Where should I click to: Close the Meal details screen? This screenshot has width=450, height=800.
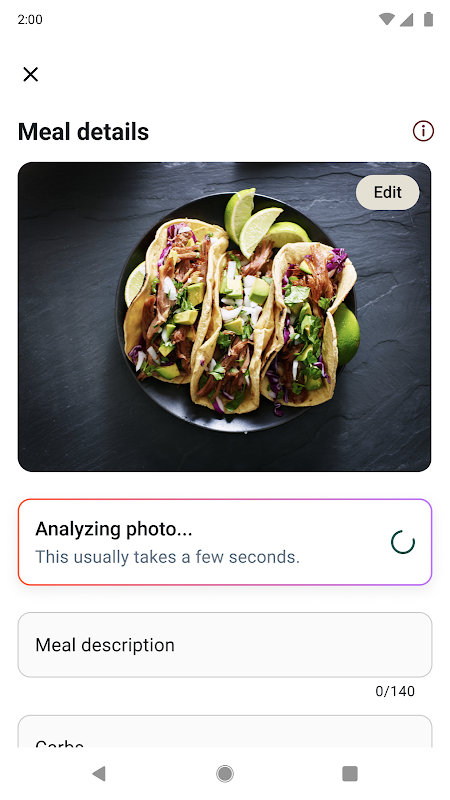point(31,74)
